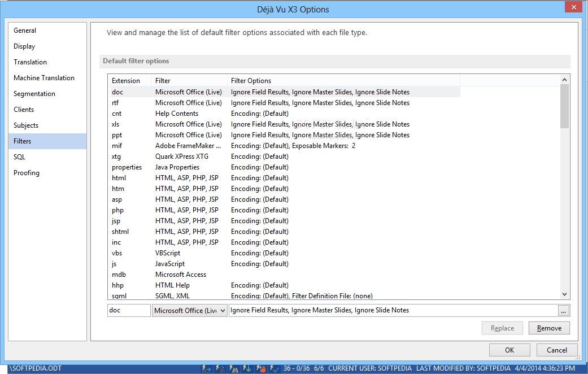Click CURRENT USER: SOFTPEDIA in status bar
The width and height of the screenshot is (588, 374).
click(370, 368)
